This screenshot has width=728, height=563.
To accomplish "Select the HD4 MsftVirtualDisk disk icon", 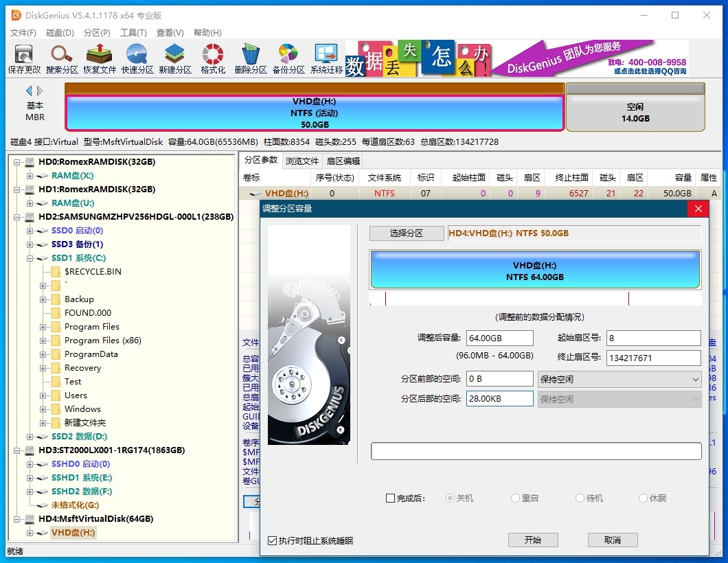I will point(30,519).
